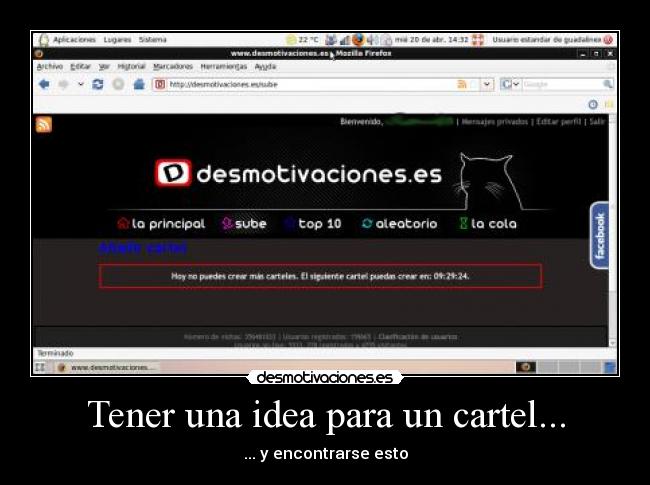Click the blue 'Añadir cartel' heading

143,248
